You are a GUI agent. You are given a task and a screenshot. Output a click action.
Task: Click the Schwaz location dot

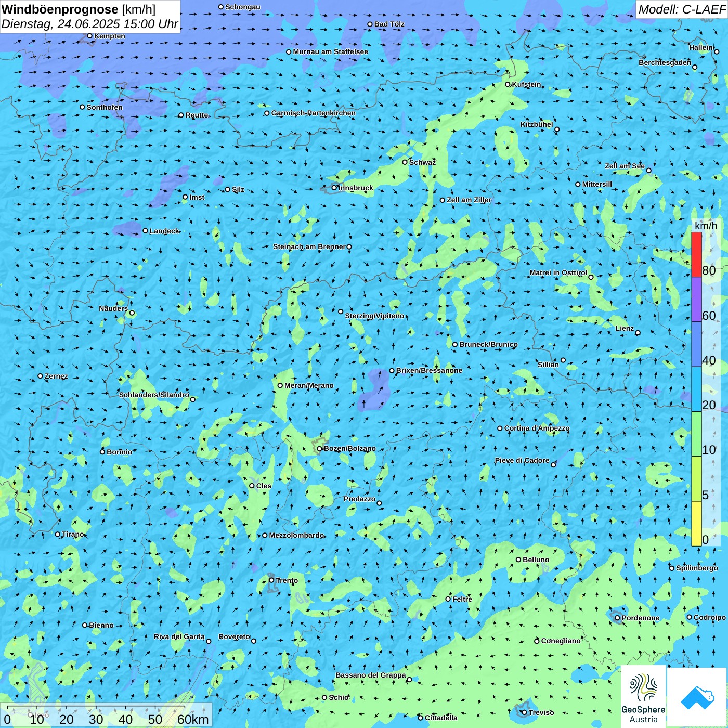click(x=405, y=162)
